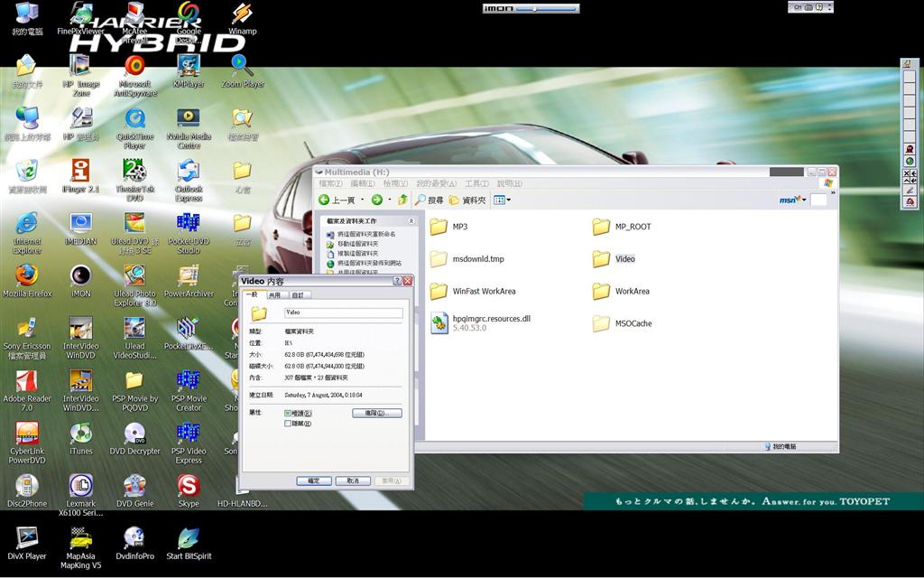Image resolution: width=924 pixels, height=578 pixels.
Task: Open the Winamp desktop shortcut
Action: (x=242, y=18)
